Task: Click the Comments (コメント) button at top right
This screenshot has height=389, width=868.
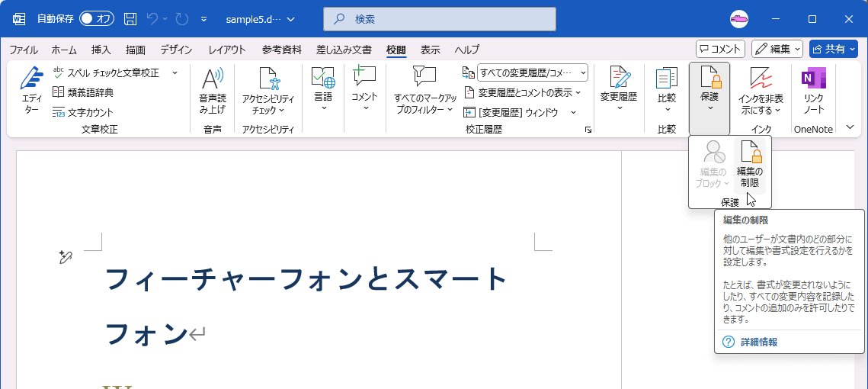Action: click(x=720, y=49)
